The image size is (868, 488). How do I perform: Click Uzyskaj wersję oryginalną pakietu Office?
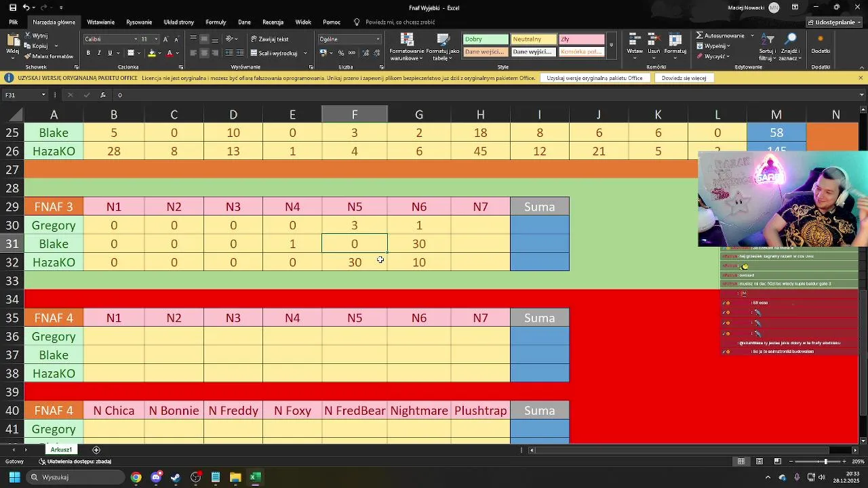595,78
